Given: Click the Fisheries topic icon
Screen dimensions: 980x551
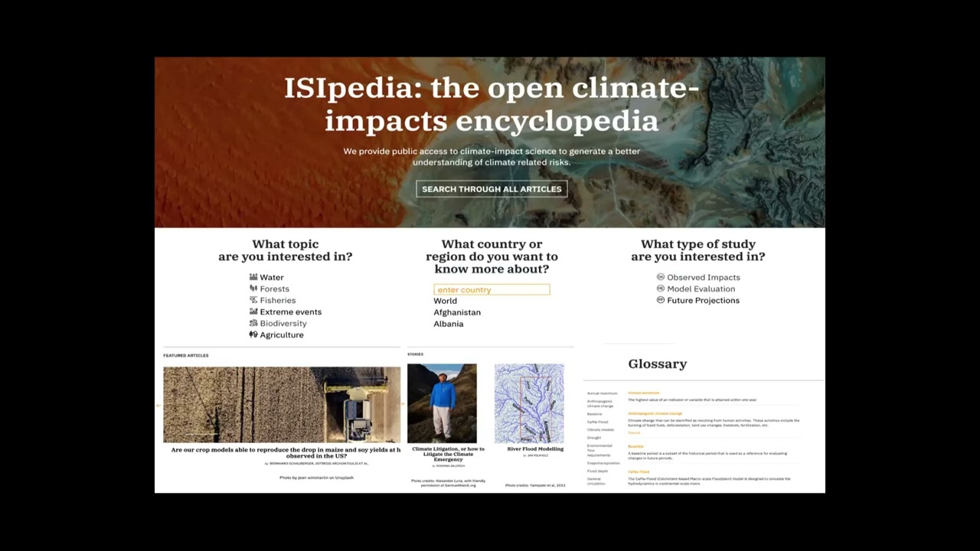Looking at the screenshot, I should pyautogui.click(x=253, y=300).
